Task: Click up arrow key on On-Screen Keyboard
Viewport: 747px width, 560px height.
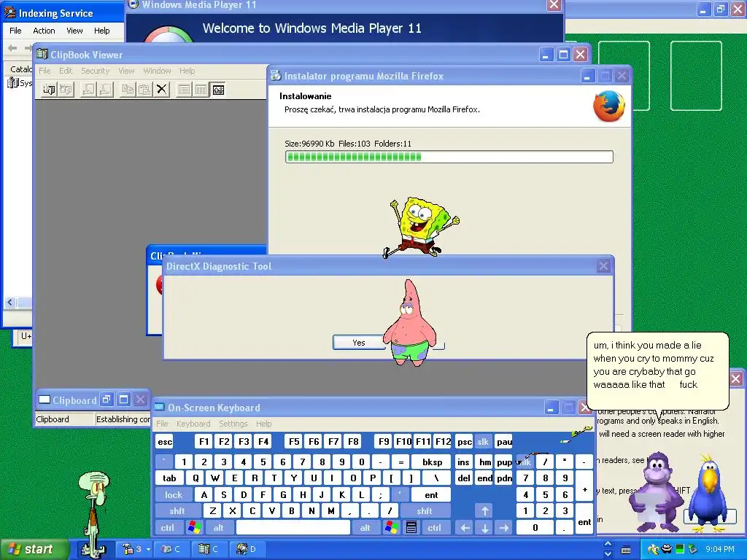Action: point(484,511)
